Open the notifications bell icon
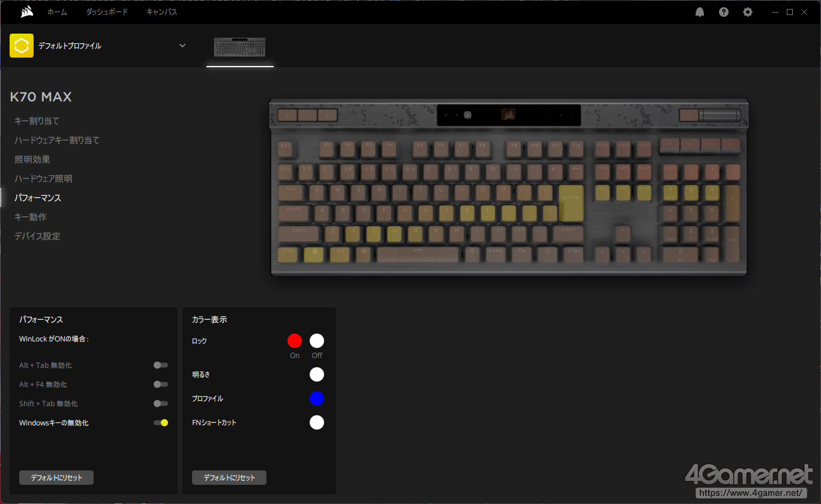Image resolution: width=821 pixels, height=504 pixels. [x=700, y=12]
